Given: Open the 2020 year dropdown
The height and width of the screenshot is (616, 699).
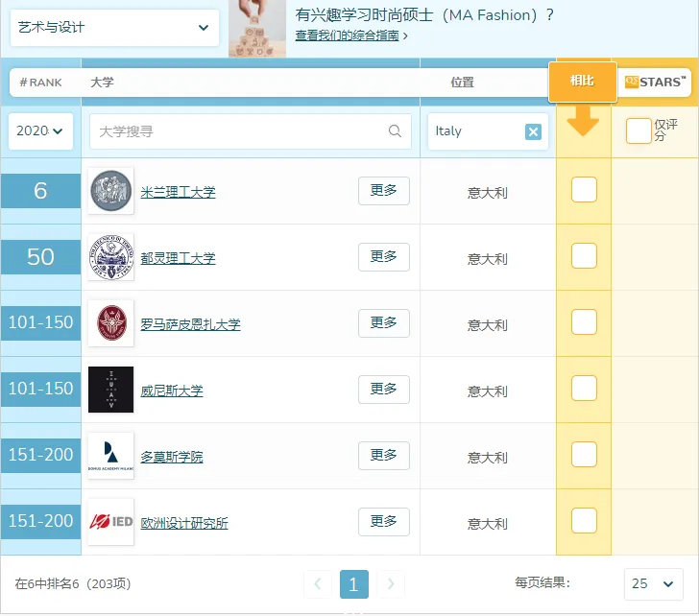Looking at the screenshot, I should [x=40, y=130].
